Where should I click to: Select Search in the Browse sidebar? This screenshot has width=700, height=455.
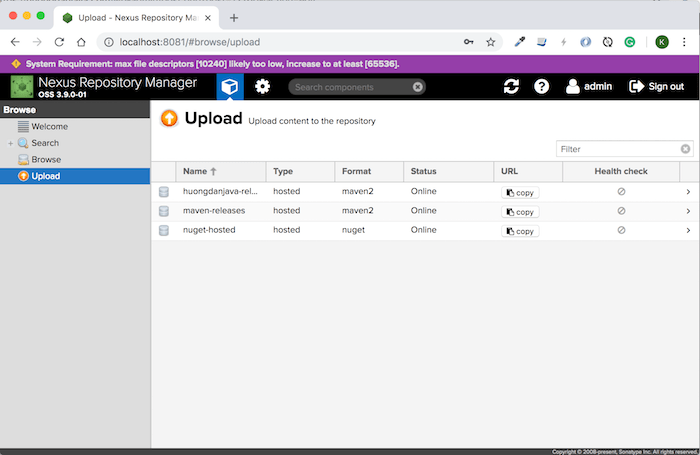click(45, 143)
